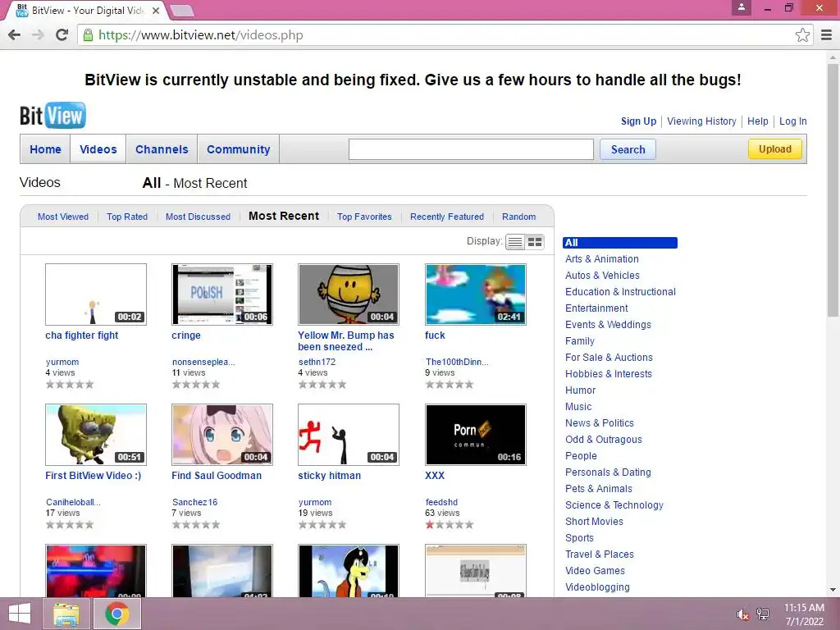
Task: Click the sticky hitman title link
Action: pyautogui.click(x=330, y=475)
